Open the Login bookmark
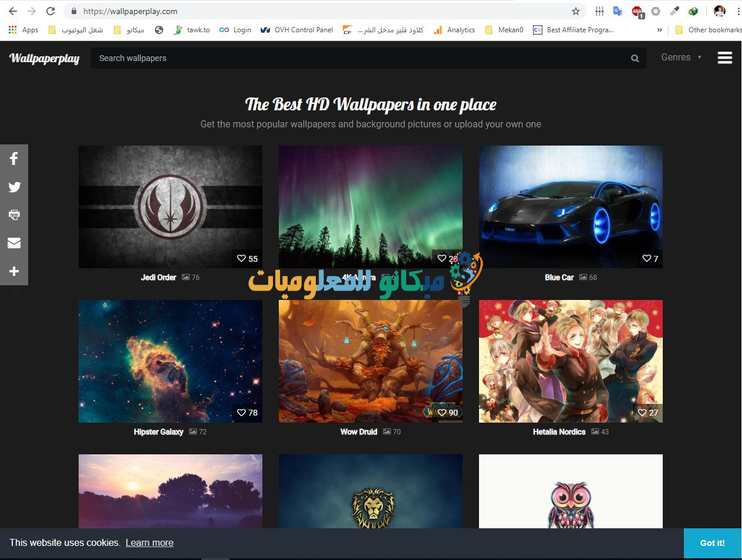The height and width of the screenshot is (560, 742). coord(235,30)
